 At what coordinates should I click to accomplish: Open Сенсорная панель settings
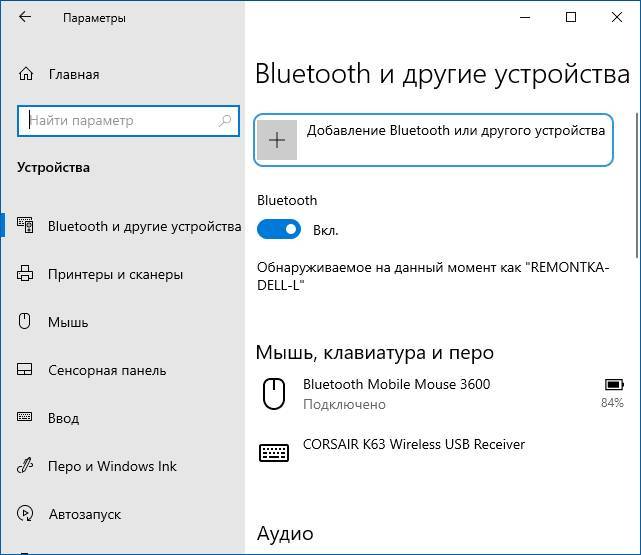123,370
